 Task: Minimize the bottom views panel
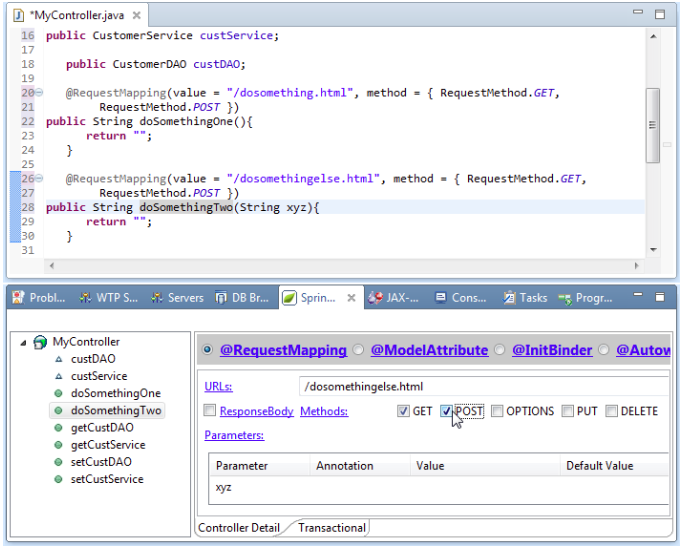click(x=638, y=295)
